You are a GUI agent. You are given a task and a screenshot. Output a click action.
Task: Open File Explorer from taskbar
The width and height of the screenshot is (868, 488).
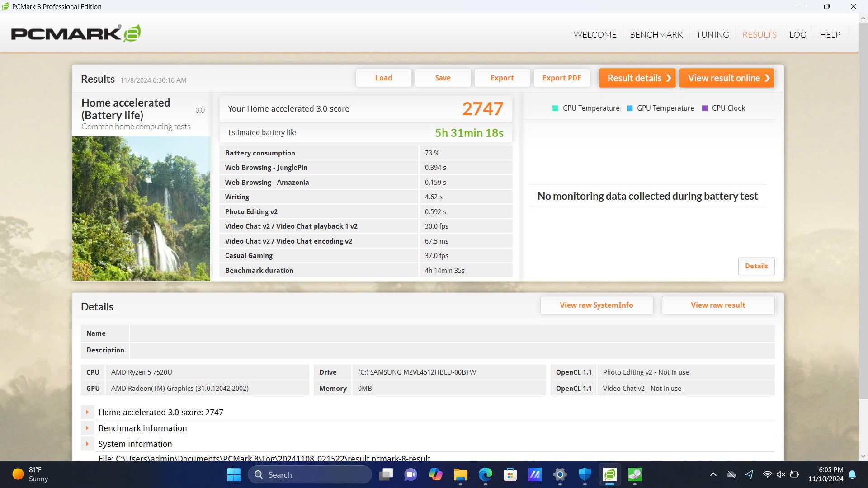tap(460, 474)
